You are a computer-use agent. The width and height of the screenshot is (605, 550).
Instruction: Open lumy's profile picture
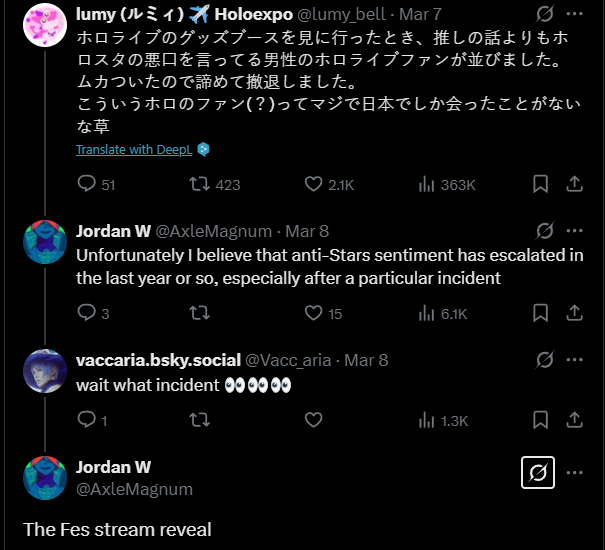(x=45, y=24)
